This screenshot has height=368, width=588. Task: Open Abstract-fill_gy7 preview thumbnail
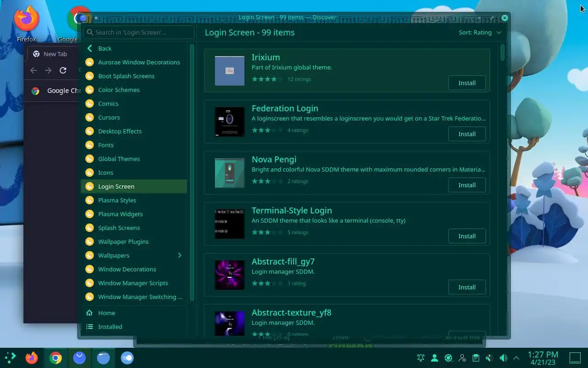230,275
